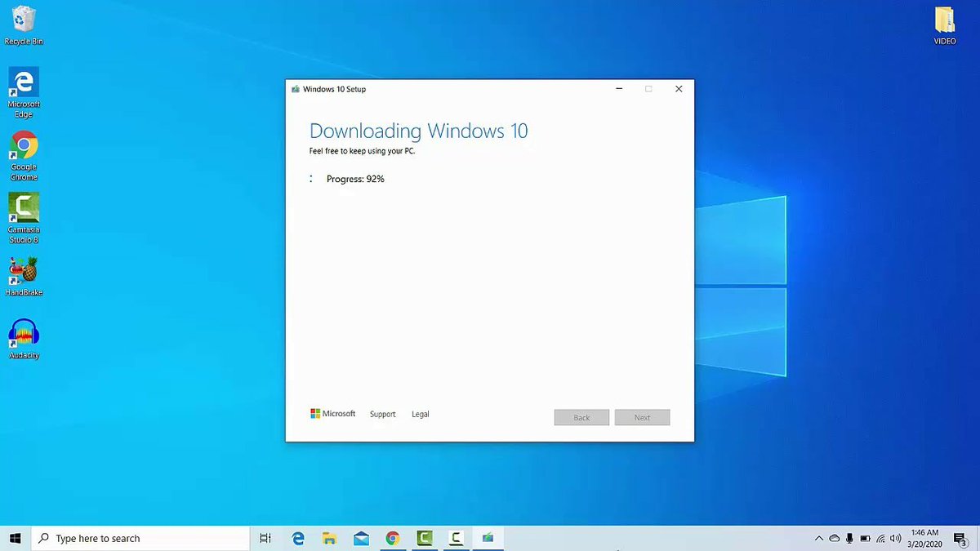The height and width of the screenshot is (551, 980).
Task: Select the HandBrake desktop shortcut
Action: pos(24,276)
